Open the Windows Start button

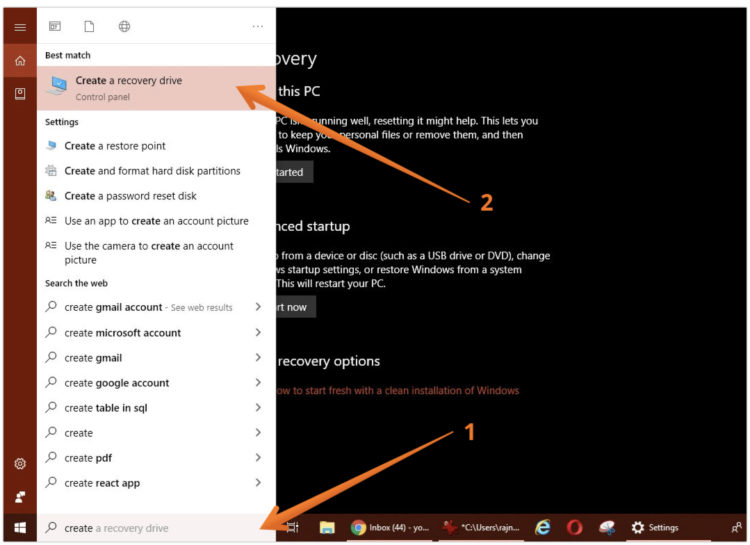(20, 527)
